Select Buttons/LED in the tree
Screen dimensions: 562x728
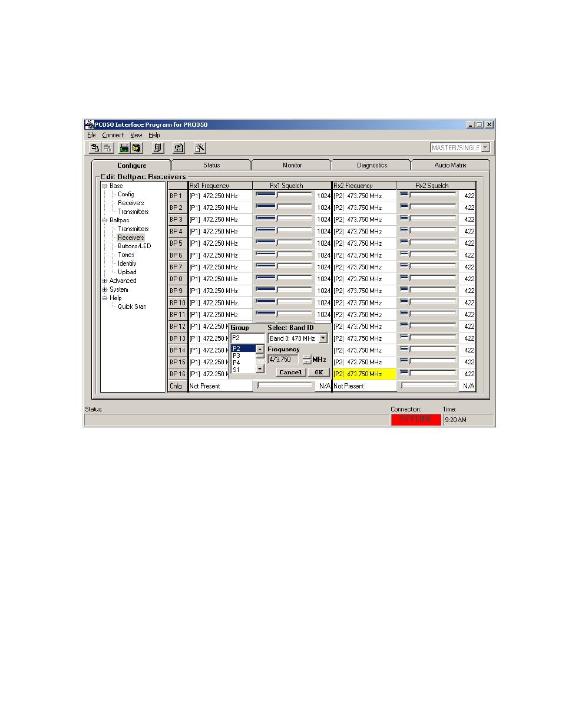(x=134, y=246)
